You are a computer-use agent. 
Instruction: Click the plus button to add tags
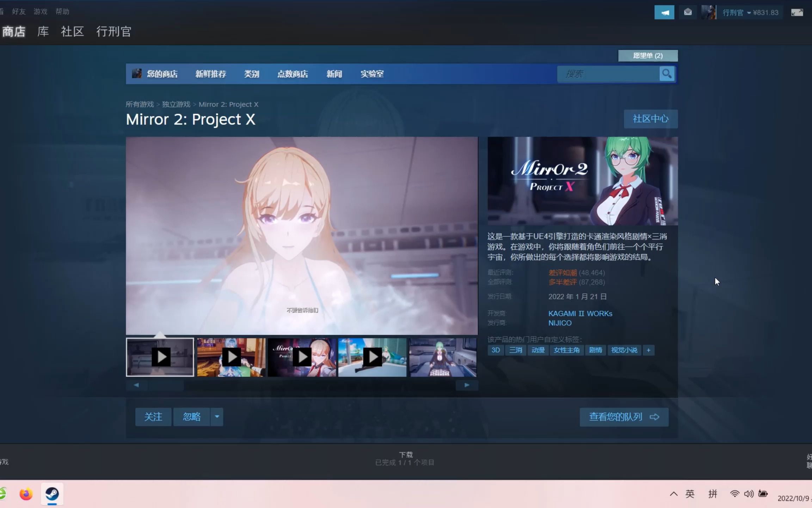coord(648,350)
